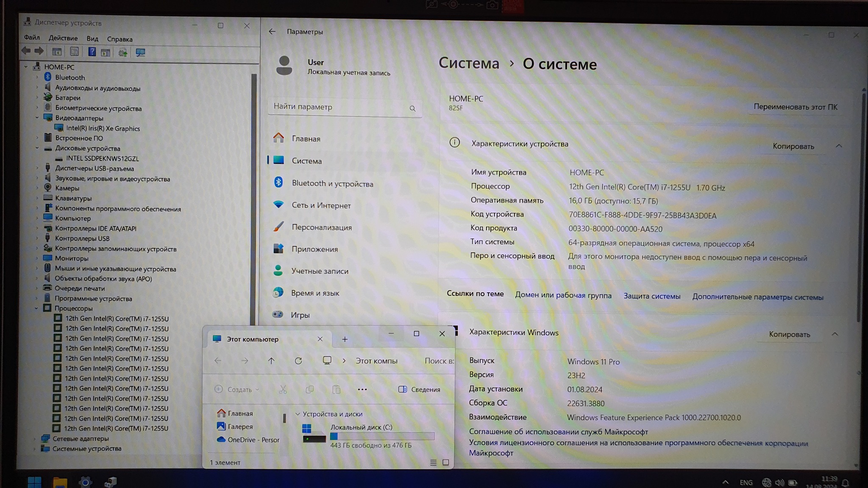Click the three-dots more options in Explorer
The width and height of the screenshot is (868, 488).
[x=362, y=389]
